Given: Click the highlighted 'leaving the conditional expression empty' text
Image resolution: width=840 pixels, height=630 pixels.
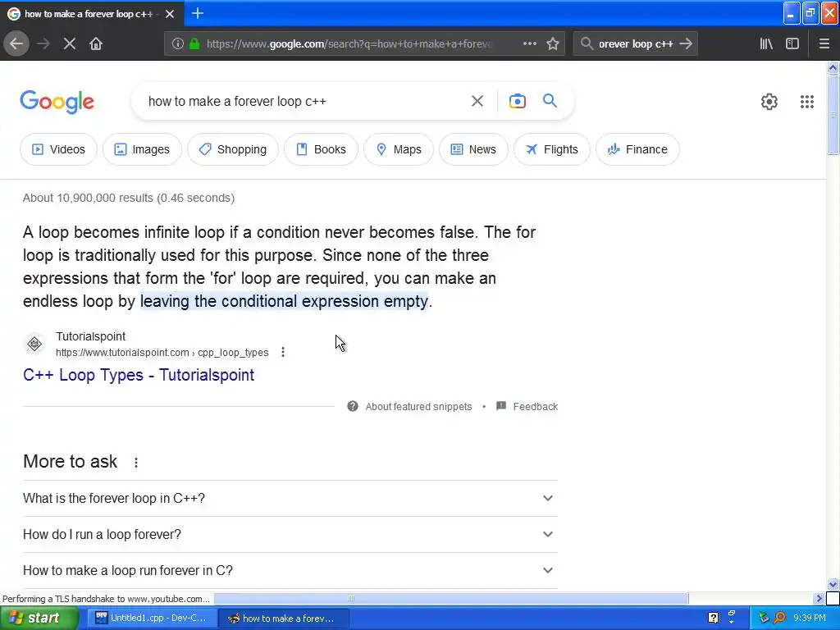Looking at the screenshot, I should (284, 301).
